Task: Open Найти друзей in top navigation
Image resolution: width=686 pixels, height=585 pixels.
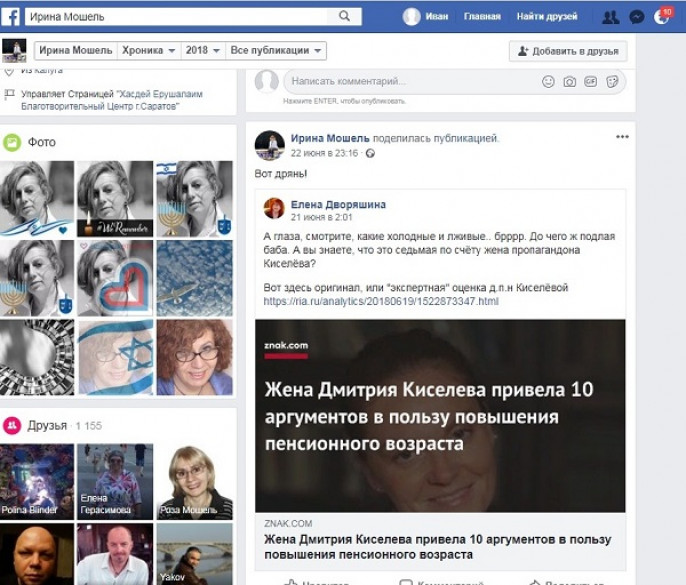Action: pyautogui.click(x=547, y=17)
